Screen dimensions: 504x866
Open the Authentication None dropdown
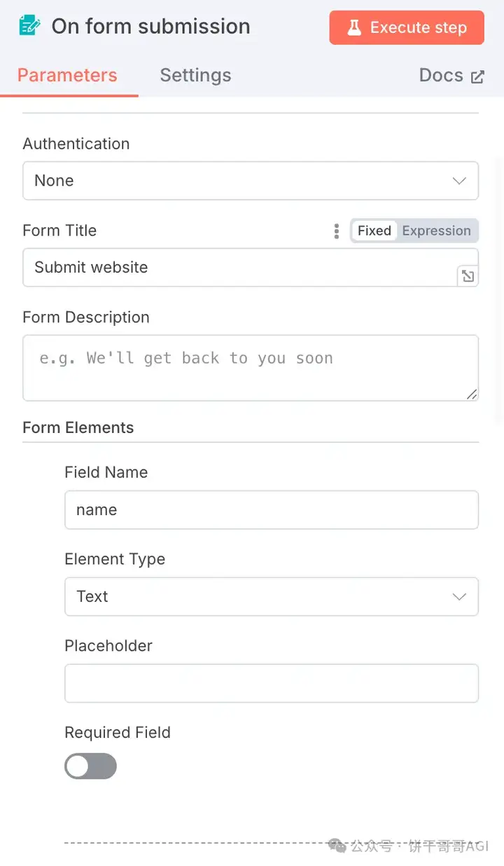(251, 181)
